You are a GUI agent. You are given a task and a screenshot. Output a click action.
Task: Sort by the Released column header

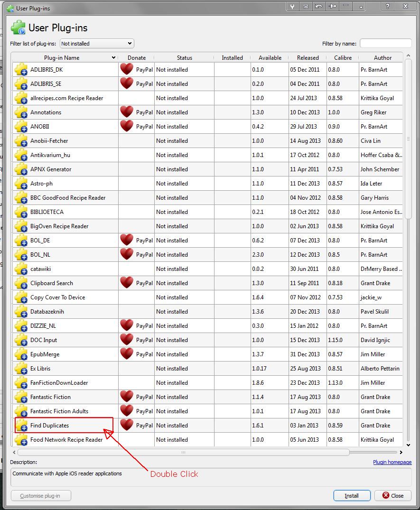tap(308, 58)
